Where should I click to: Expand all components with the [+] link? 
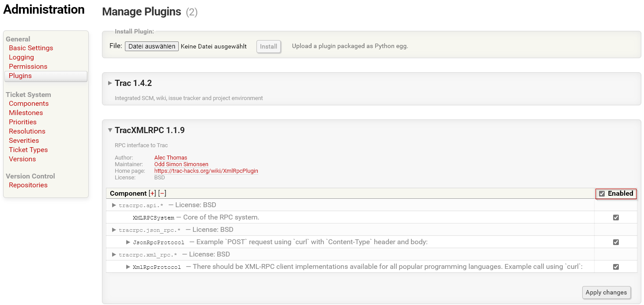153,193
